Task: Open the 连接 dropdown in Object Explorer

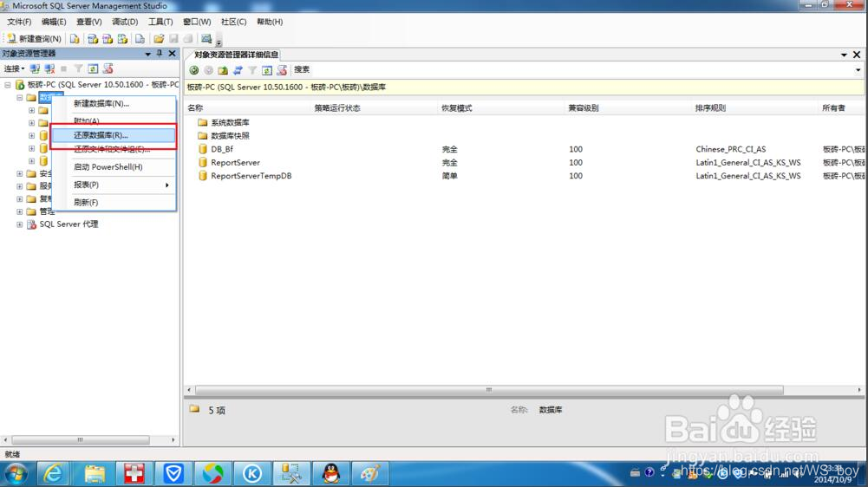Action: [x=14, y=68]
